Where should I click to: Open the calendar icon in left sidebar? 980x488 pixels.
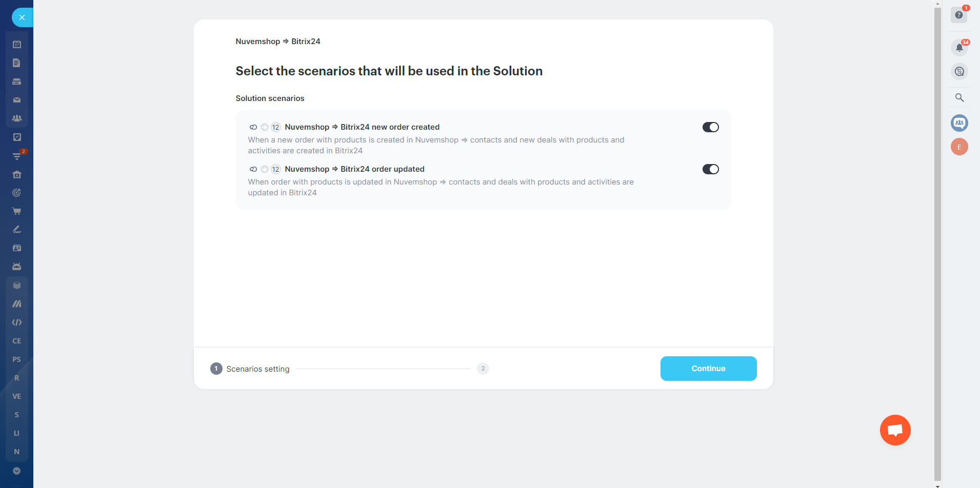point(17,45)
